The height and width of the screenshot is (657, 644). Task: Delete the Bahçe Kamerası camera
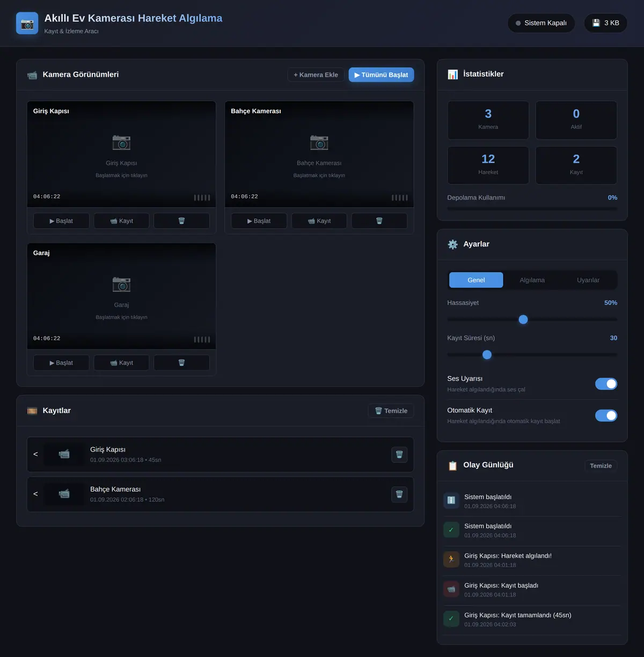pyautogui.click(x=379, y=221)
